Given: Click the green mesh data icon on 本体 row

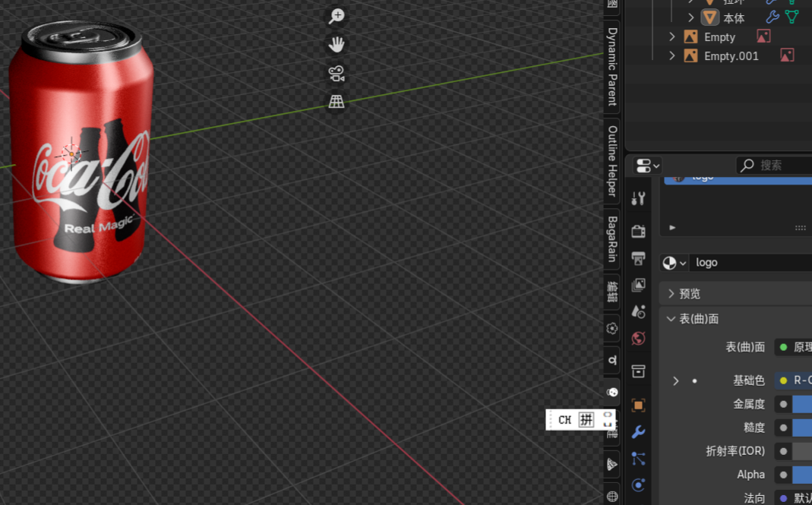Looking at the screenshot, I should pos(791,17).
